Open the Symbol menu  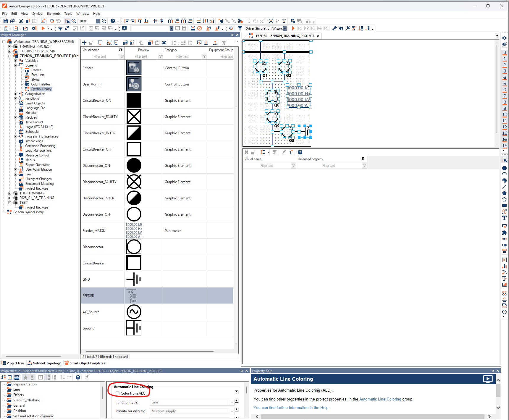(x=38, y=14)
